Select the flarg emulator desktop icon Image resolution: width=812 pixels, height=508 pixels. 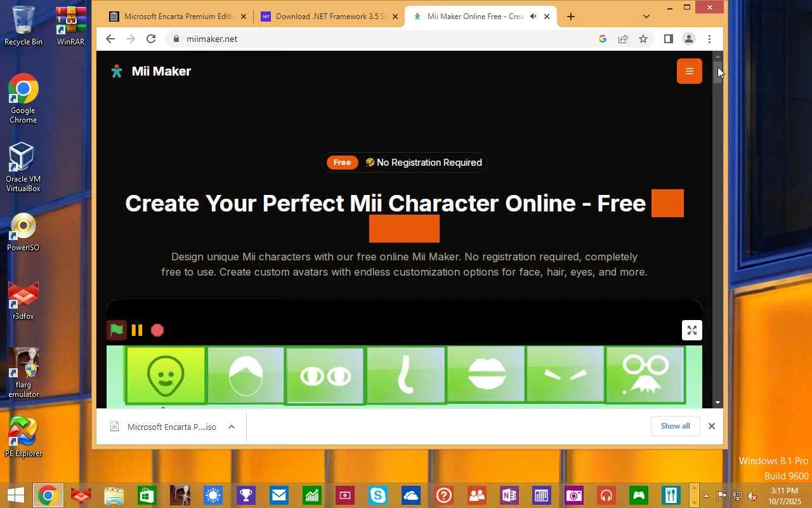click(23, 373)
